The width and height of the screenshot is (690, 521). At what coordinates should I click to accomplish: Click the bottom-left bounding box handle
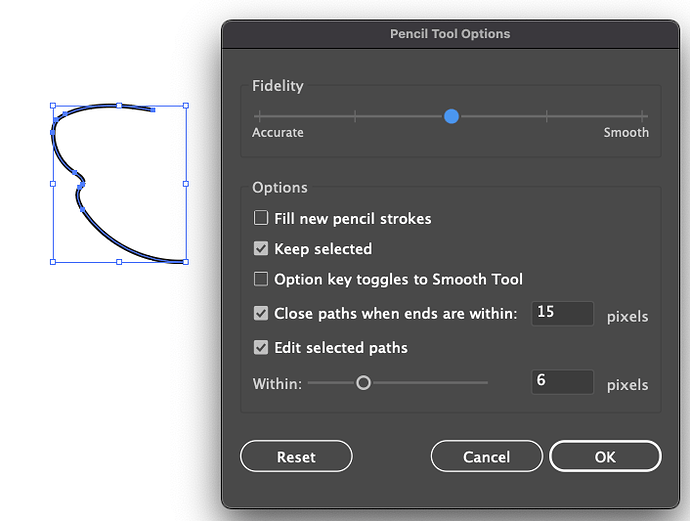click(x=53, y=262)
